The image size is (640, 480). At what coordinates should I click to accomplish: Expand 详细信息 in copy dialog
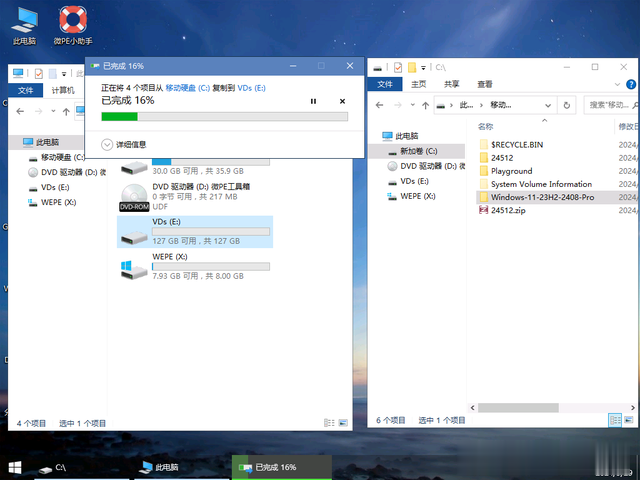(123, 144)
